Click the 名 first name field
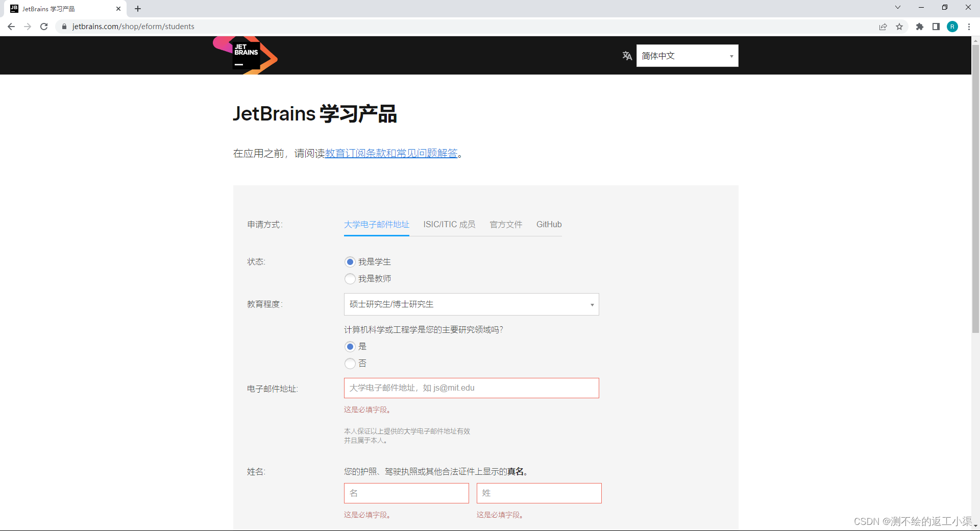 click(406, 493)
